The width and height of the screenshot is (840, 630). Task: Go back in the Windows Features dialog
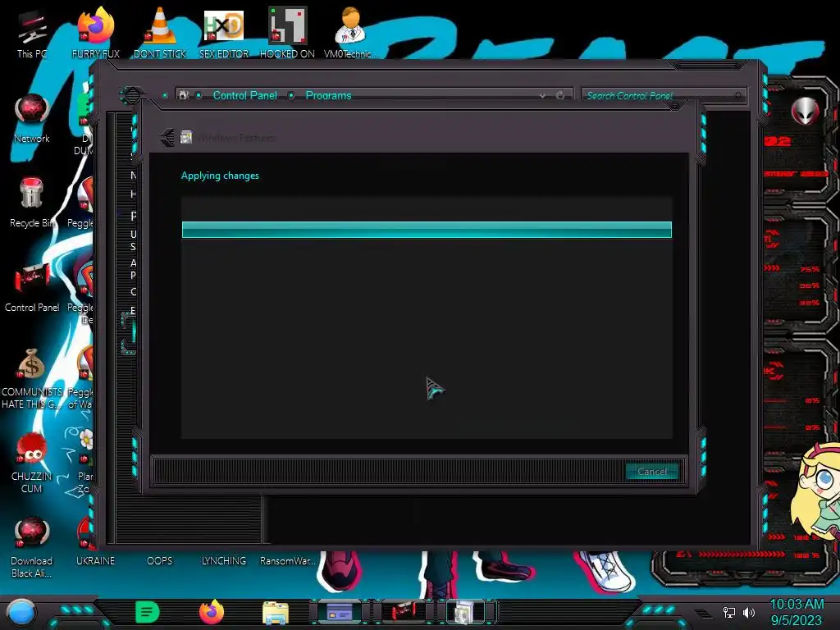pos(167,138)
